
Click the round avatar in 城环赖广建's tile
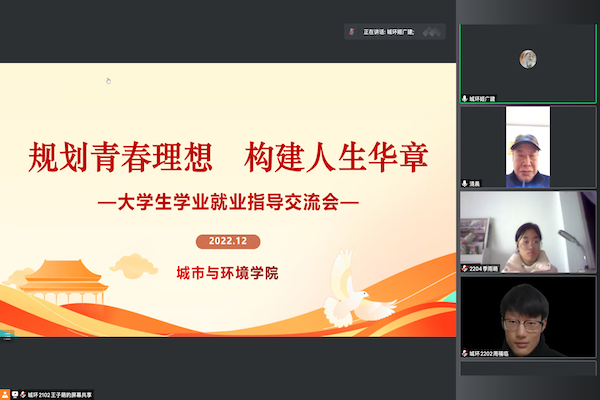528,59
